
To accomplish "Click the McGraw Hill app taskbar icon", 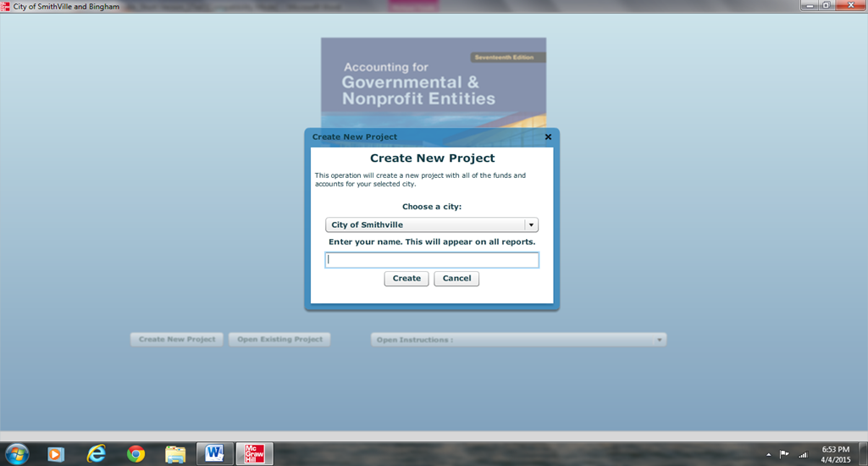I will point(254,454).
